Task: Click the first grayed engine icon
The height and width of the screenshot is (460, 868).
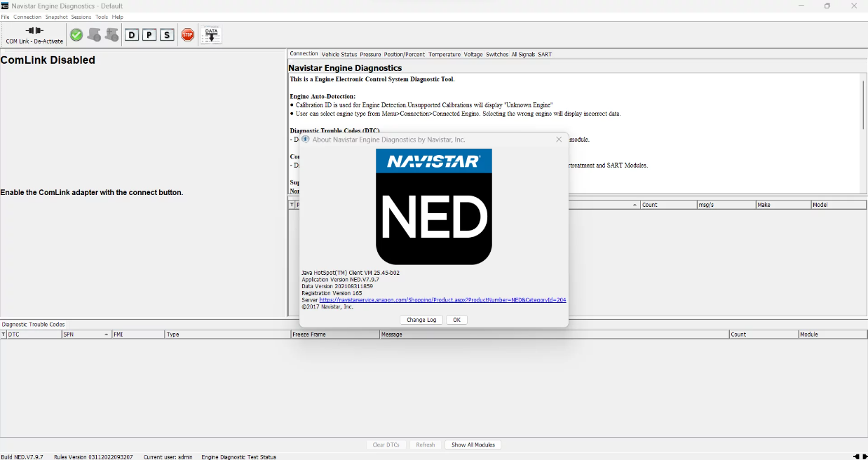Action: click(93, 34)
